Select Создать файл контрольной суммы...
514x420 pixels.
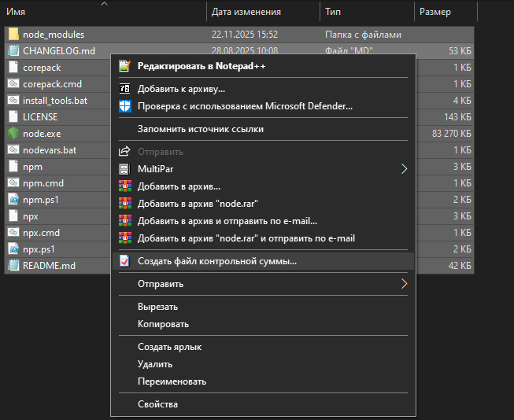click(263, 261)
